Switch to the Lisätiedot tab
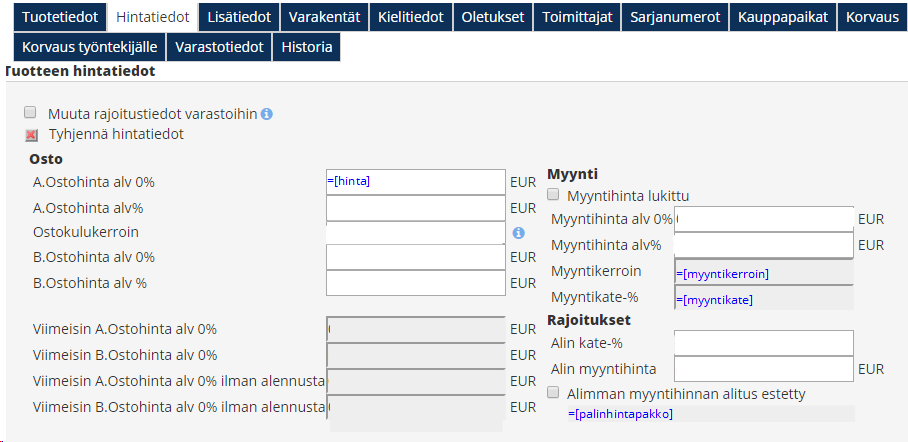The height and width of the screenshot is (442, 908). 238,17
